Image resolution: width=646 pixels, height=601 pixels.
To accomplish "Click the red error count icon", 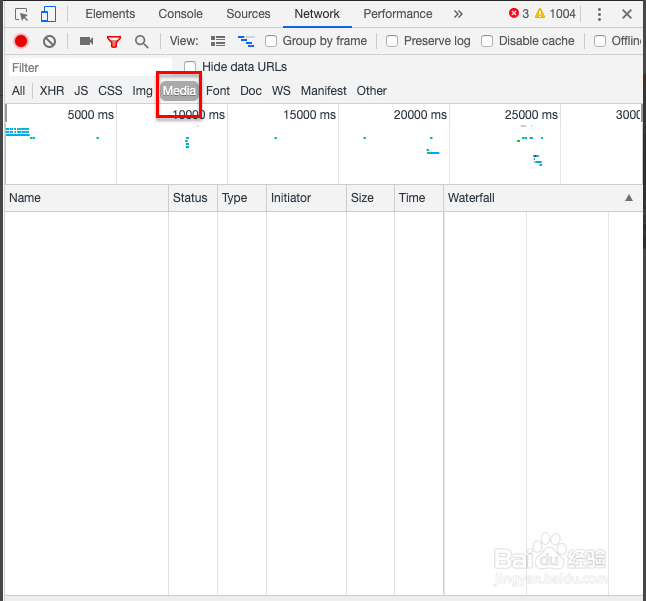I will (513, 13).
